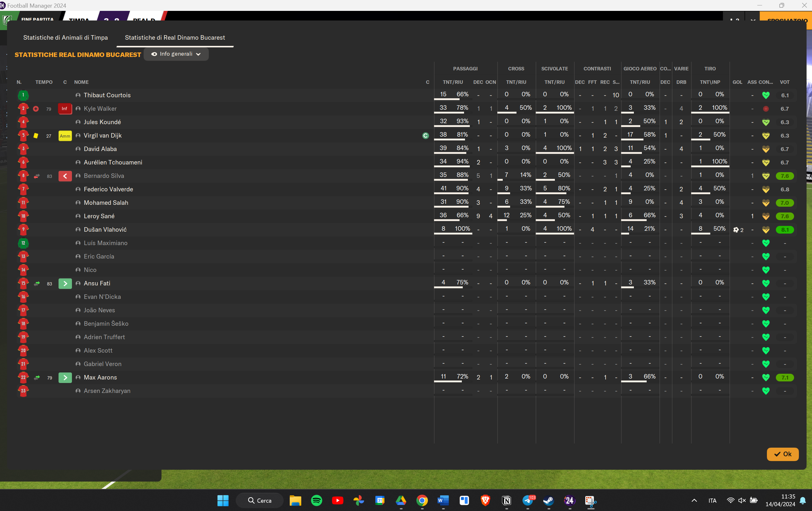Open Telegram from the taskbar

click(x=528, y=500)
